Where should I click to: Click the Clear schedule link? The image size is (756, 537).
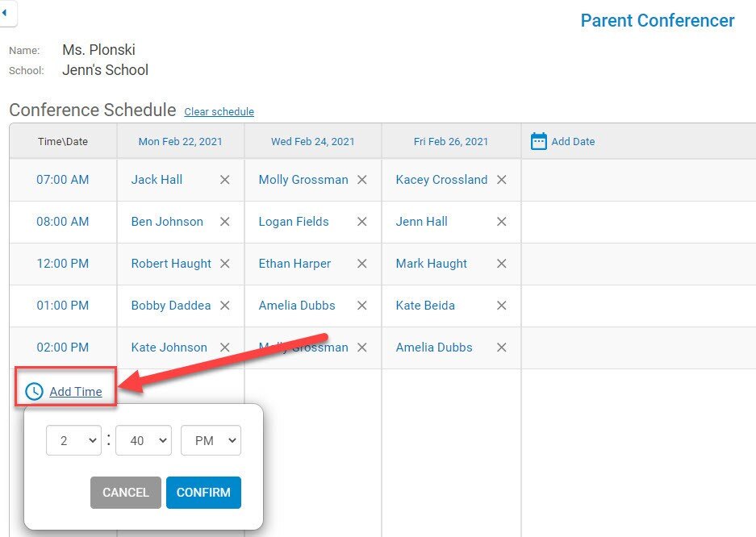219,112
